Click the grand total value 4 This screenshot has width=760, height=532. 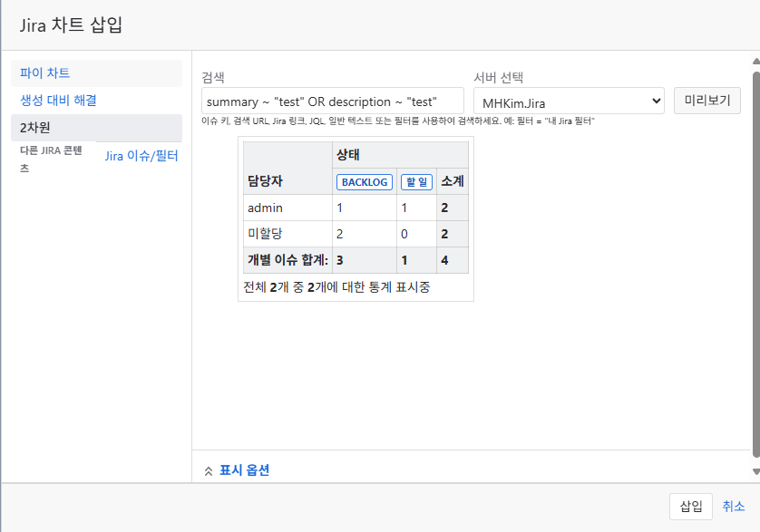point(444,260)
